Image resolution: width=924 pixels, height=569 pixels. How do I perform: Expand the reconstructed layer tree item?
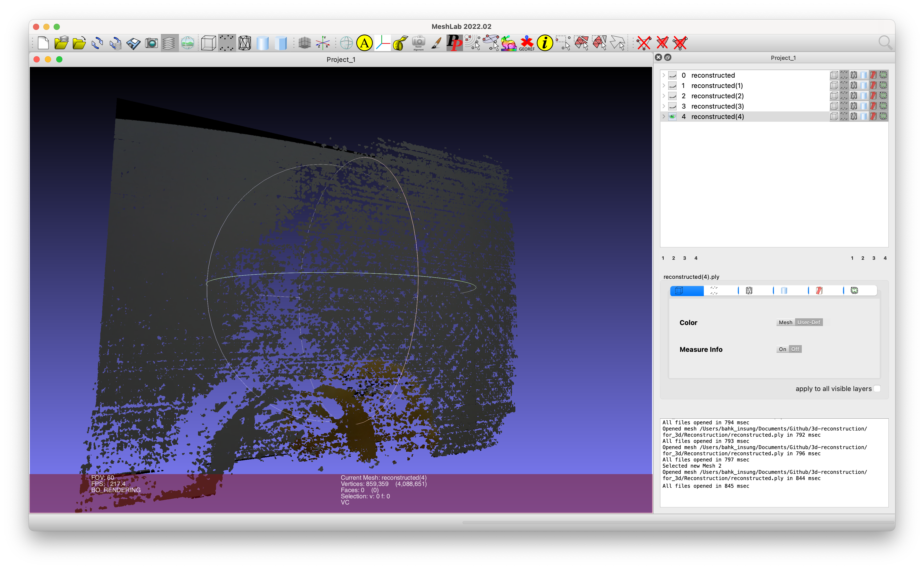pos(664,75)
